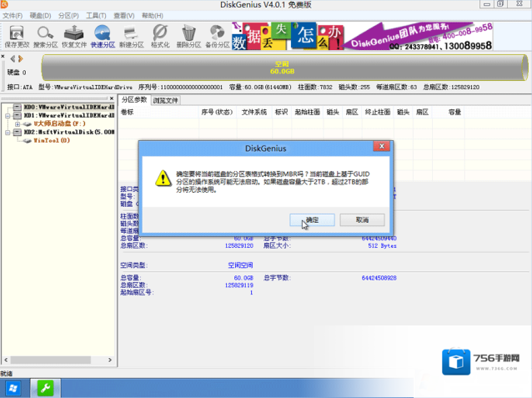Click the 保存更改 (Save Changes) toolbar icon
The width and height of the screenshot is (532, 398).
[15, 35]
